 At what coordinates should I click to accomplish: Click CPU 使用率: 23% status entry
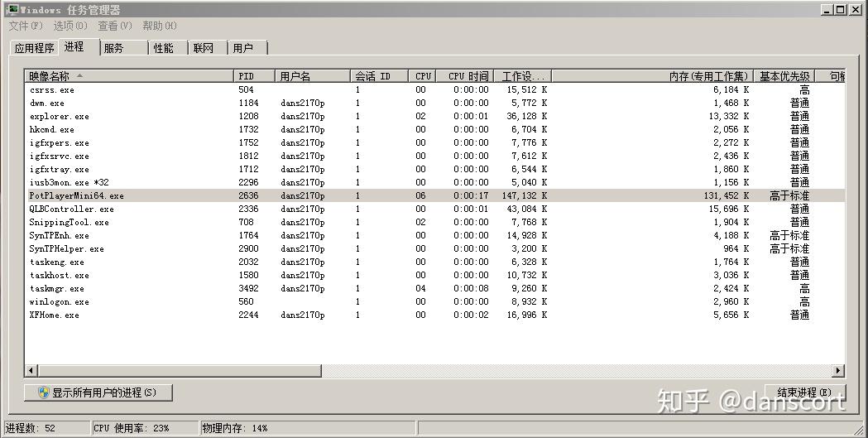(132, 428)
